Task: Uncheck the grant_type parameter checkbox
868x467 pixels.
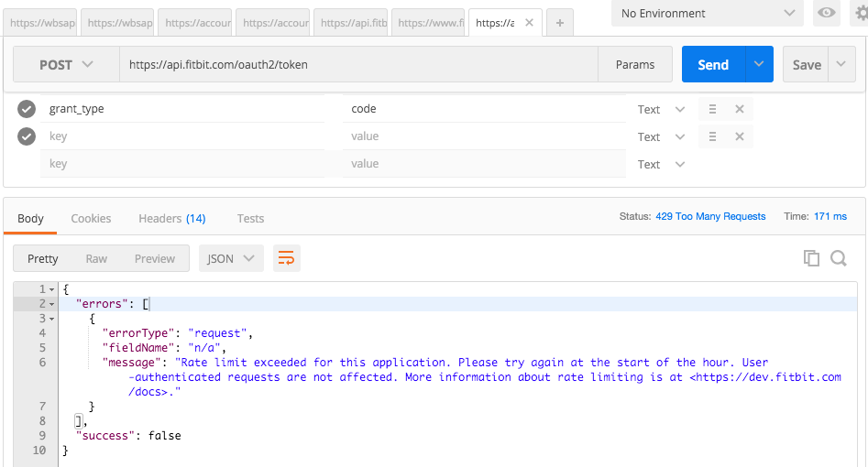Action: 27,109
